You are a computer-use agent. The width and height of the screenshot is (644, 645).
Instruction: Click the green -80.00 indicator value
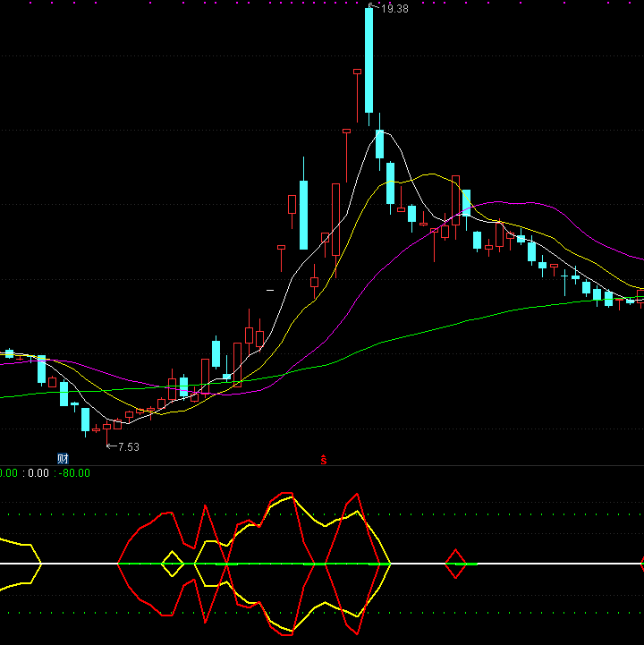pyautogui.click(x=74, y=473)
